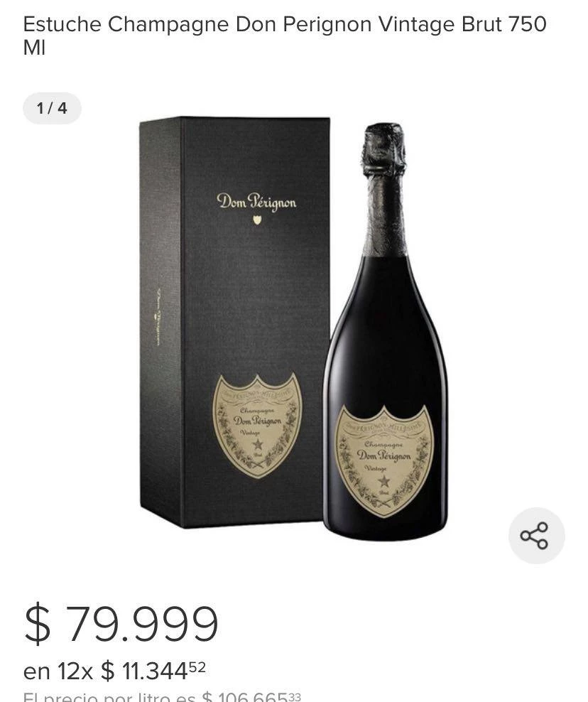588x702 pixels.
Task: Tap the 1 / 4 image counter badge
Action: (x=52, y=108)
